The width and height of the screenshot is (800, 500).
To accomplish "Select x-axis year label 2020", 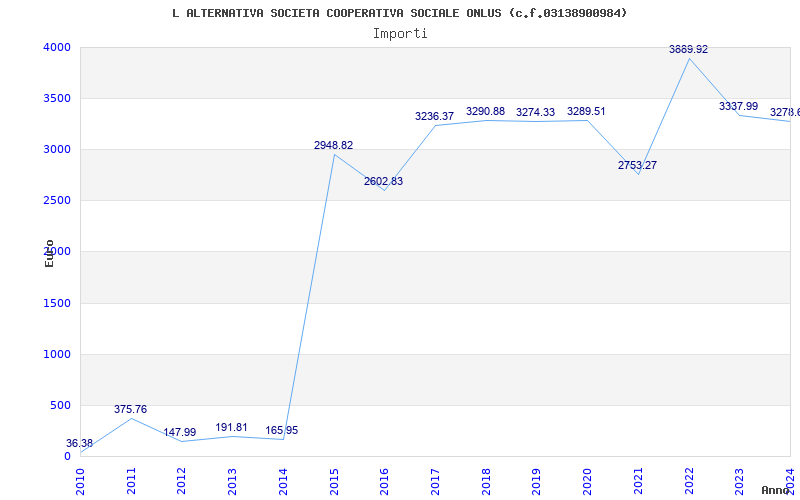I will click(587, 481).
